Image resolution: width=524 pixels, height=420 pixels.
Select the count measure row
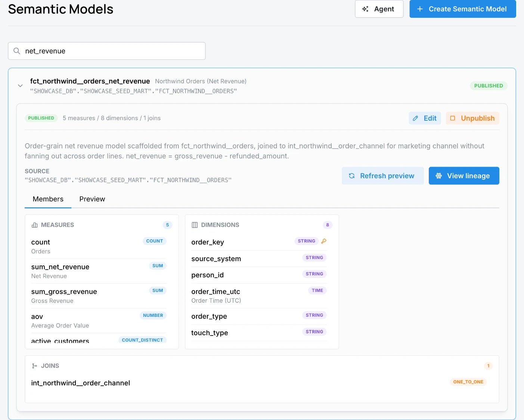point(99,246)
